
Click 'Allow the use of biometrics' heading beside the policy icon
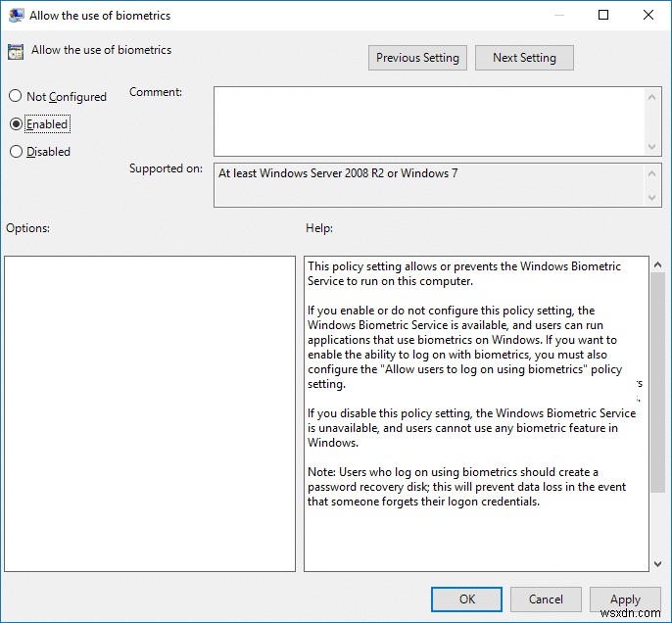point(101,50)
